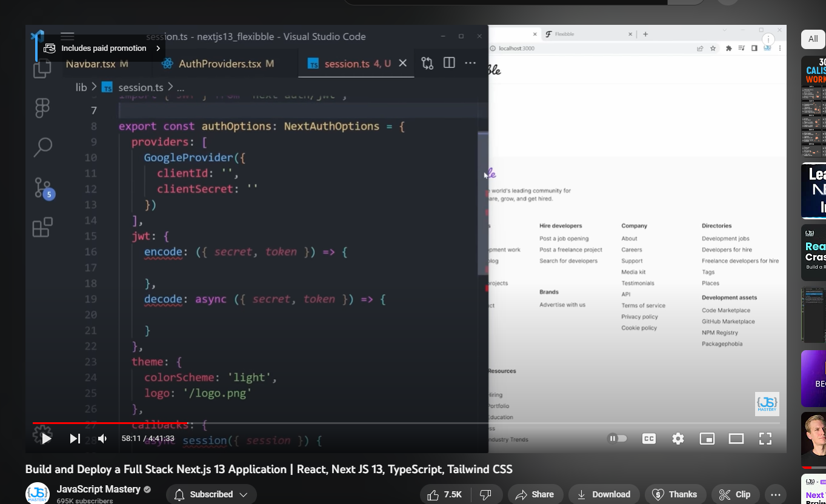The height and width of the screenshot is (504, 826).
Task: Click 'Code Marketplace' footer link
Action: pos(726,310)
